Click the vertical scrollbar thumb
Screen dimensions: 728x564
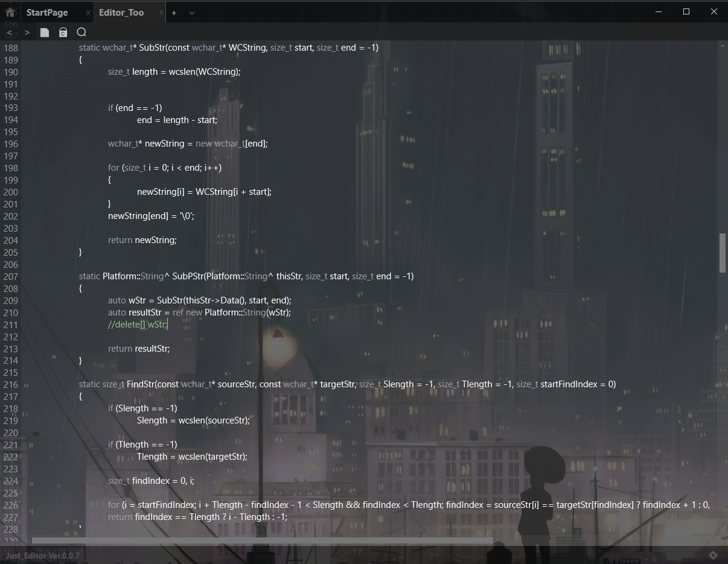pyautogui.click(x=723, y=253)
